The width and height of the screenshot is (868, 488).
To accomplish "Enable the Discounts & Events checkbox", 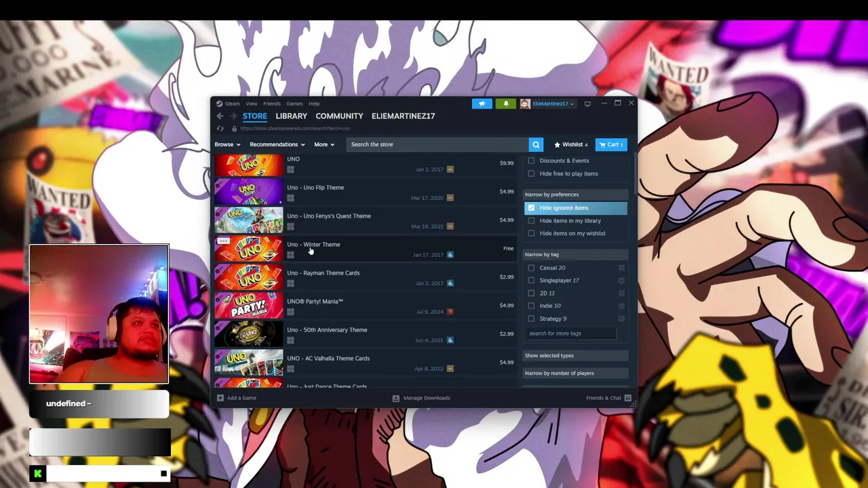I will 531,161.
